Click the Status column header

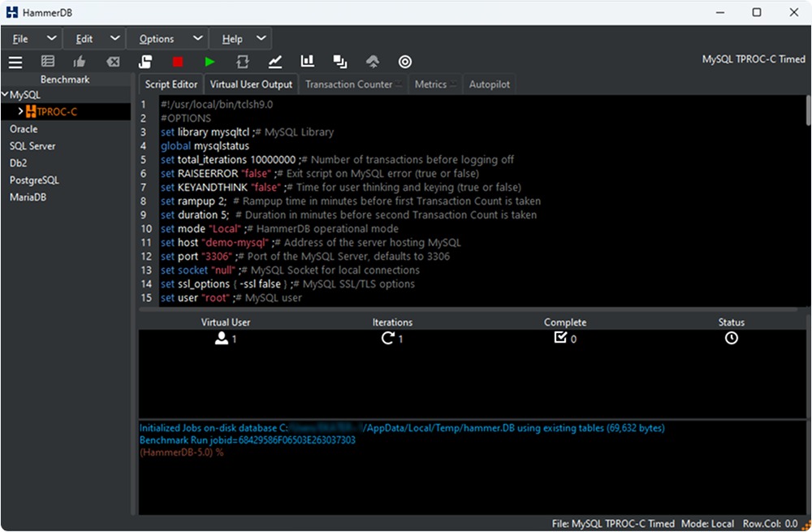(732, 322)
